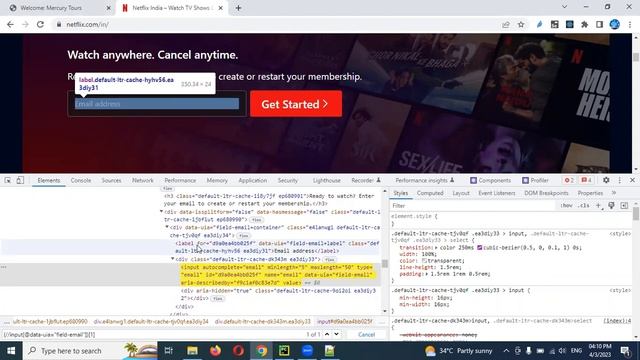Collapse the div data-issplitform node

click(x=161, y=212)
